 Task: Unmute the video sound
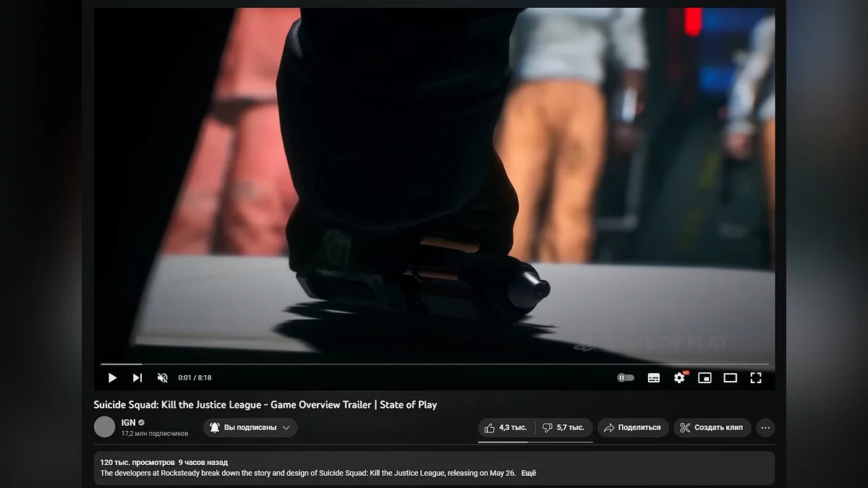click(x=162, y=377)
